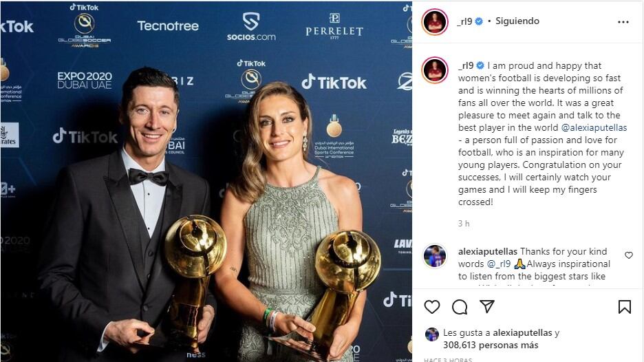
Task: Open alexiaputellas's avatar beside her comment
Action: (x=435, y=256)
